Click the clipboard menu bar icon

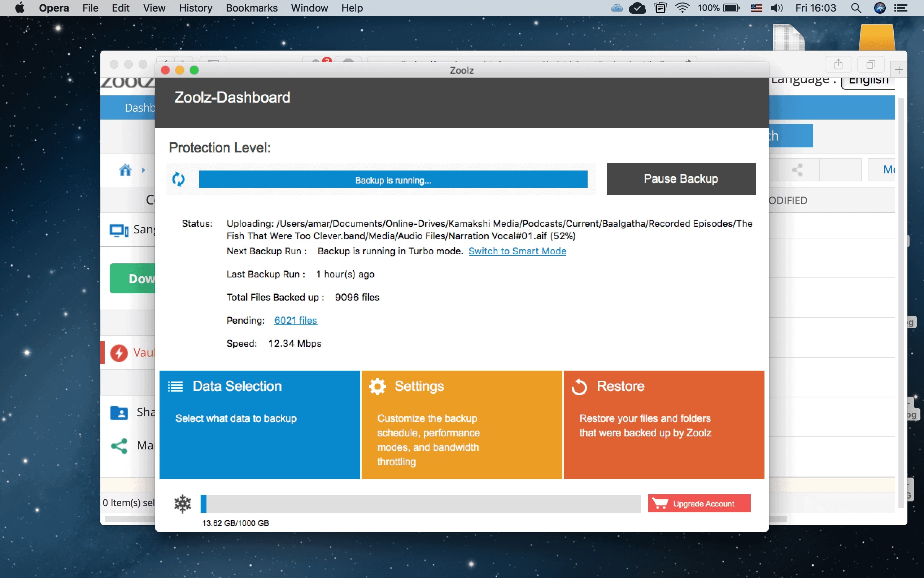point(660,8)
